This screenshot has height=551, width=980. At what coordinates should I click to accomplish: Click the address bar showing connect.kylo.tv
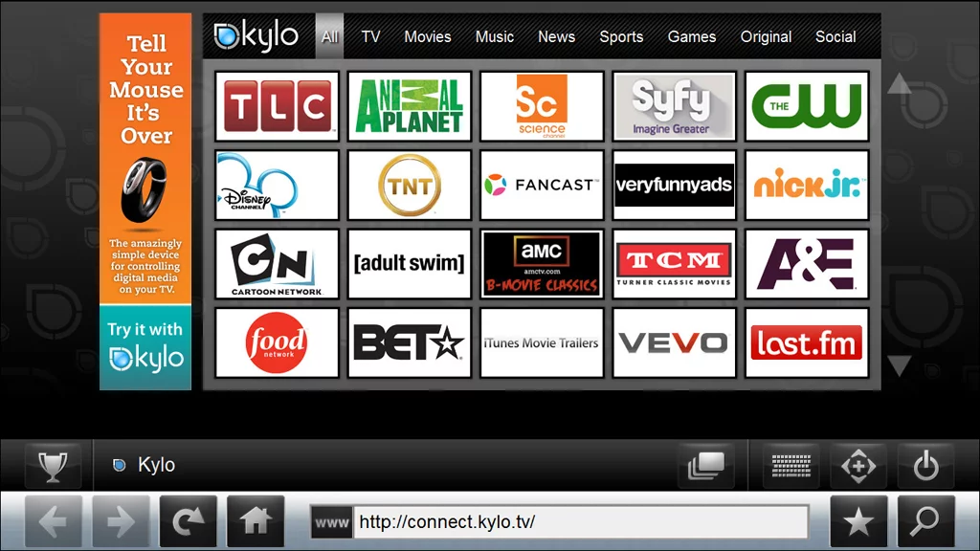pyautogui.click(x=581, y=521)
